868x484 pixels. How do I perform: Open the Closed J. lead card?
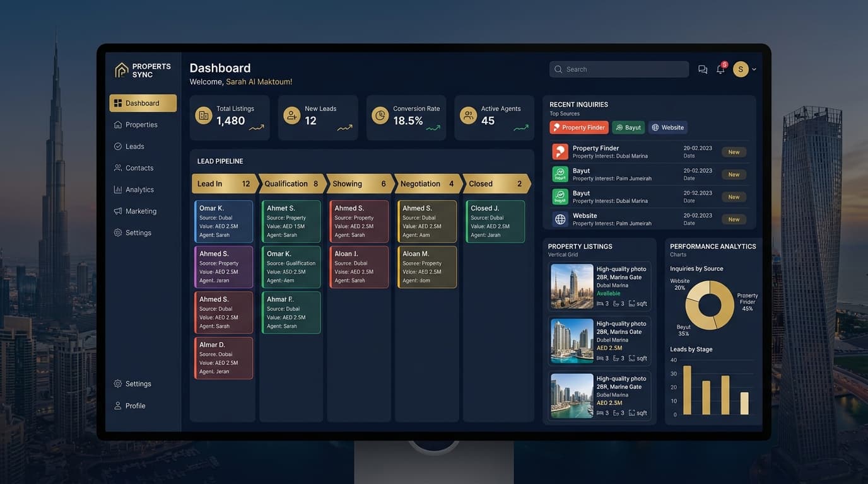pos(495,221)
